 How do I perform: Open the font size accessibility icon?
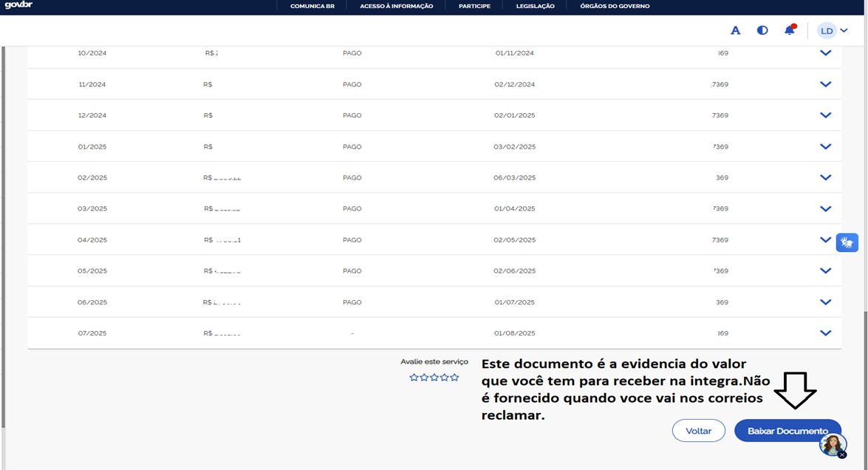(x=735, y=30)
